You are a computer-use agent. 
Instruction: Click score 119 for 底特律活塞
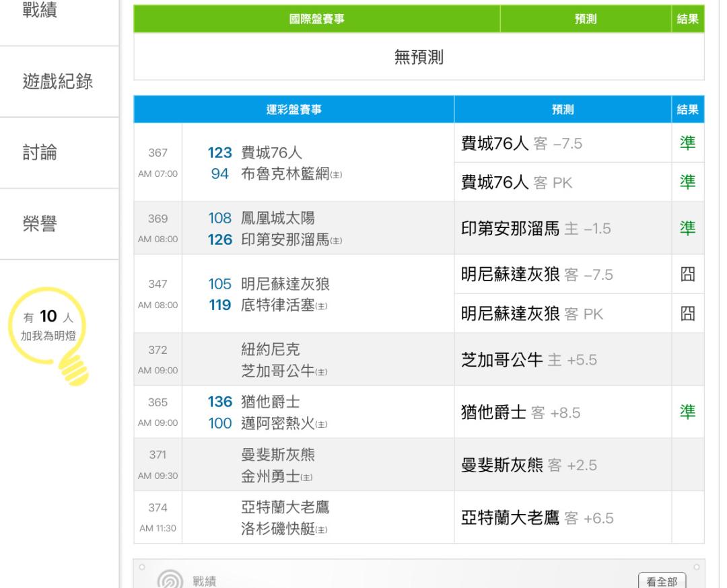click(219, 305)
